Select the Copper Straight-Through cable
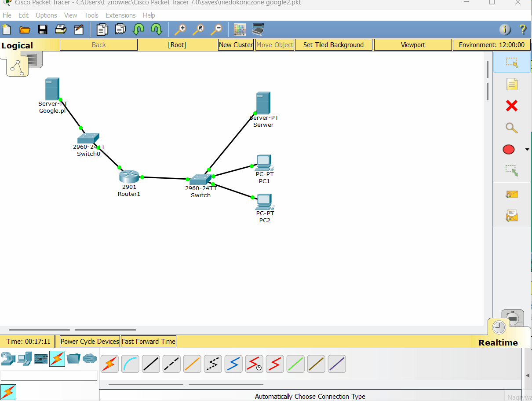 151,364
